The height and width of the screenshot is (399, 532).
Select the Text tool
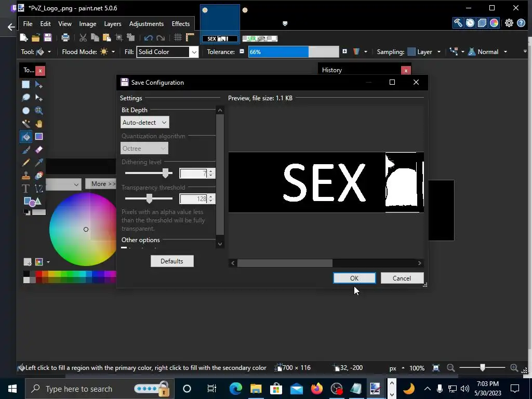(x=26, y=189)
